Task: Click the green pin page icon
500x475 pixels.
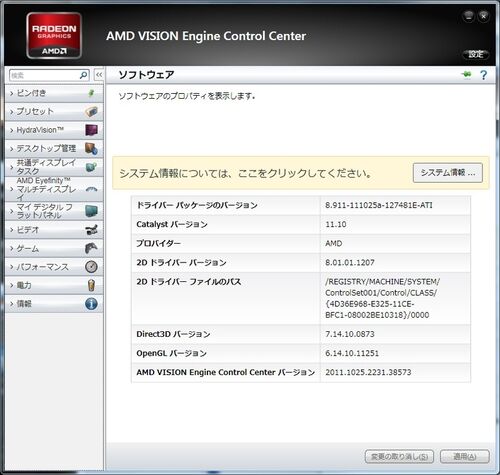Action: coord(467,74)
